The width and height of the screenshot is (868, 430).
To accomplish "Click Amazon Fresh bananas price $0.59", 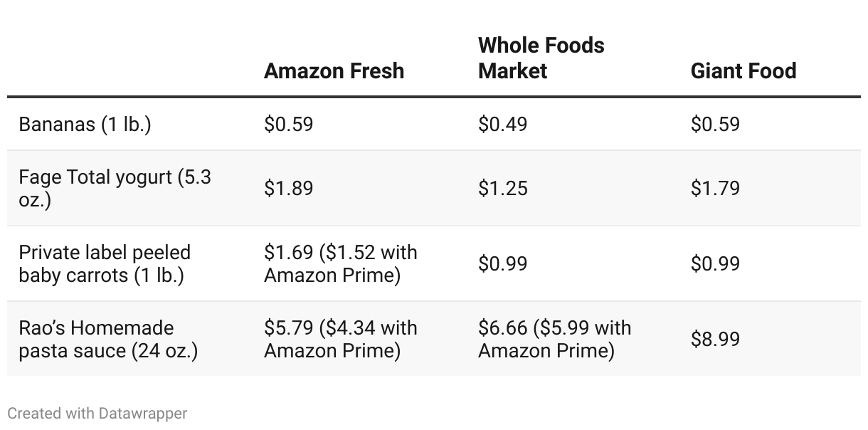I will pos(288,124).
